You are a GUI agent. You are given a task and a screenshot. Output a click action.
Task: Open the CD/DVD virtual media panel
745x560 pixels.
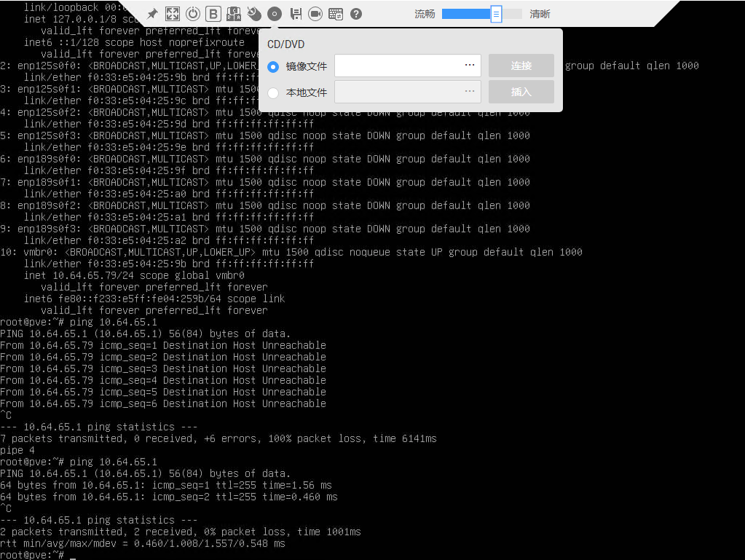[274, 13]
